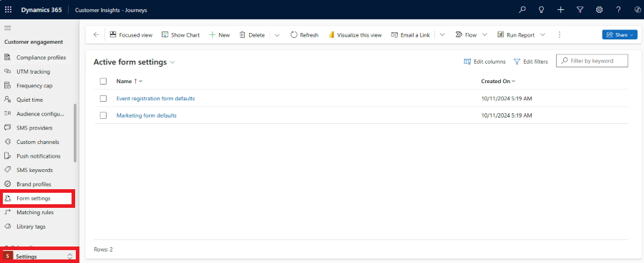
Task: Click Edit filters
Action: [x=531, y=62]
